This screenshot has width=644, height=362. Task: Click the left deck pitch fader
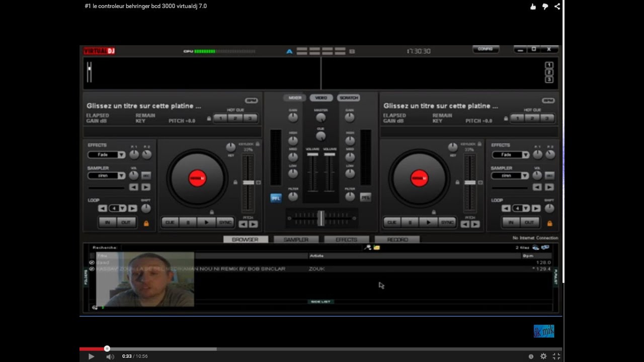(x=248, y=183)
